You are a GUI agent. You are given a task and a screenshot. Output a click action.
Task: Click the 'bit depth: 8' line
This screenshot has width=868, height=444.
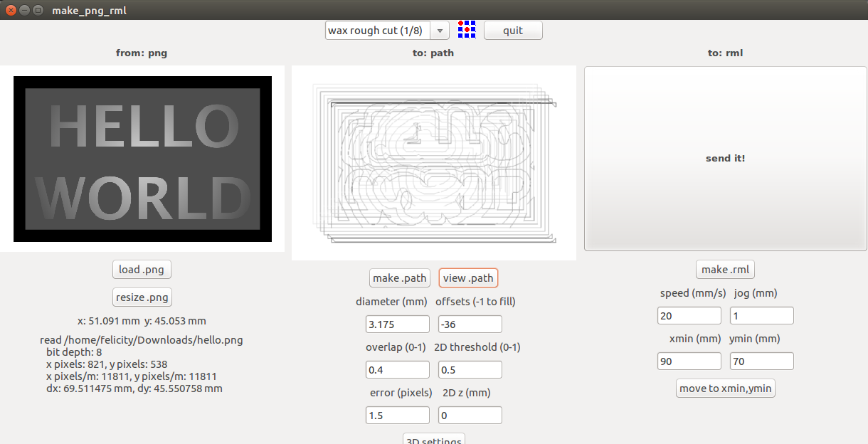coord(75,352)
